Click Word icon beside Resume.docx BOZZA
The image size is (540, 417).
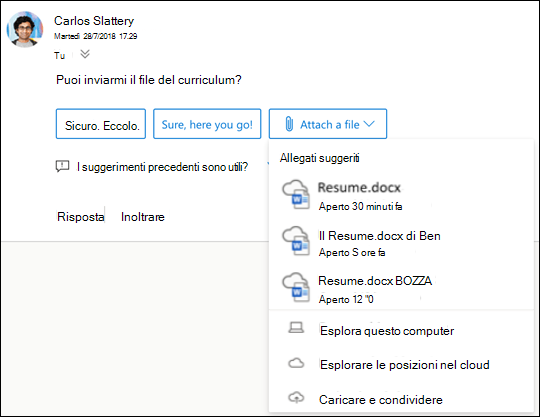point(296,287)
